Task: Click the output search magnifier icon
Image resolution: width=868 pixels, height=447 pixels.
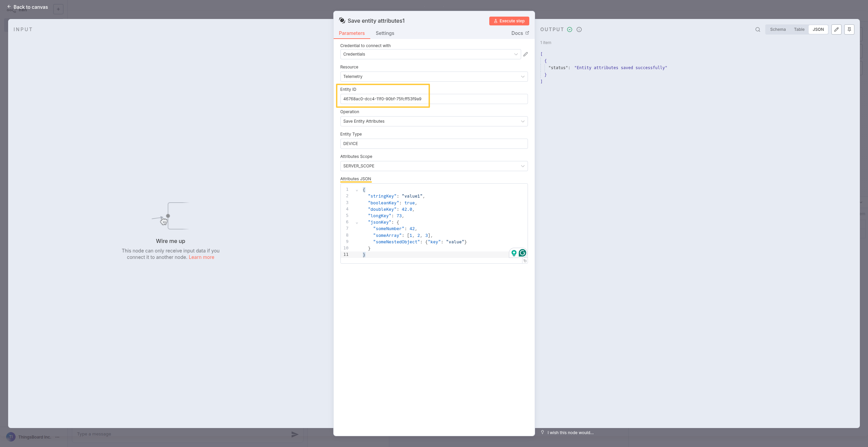Action: 757,29
